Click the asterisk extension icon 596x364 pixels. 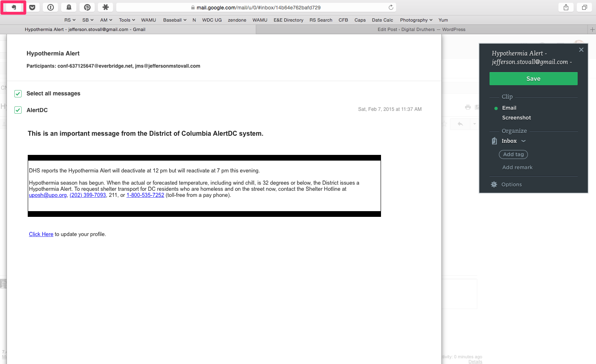click(106, 7)
